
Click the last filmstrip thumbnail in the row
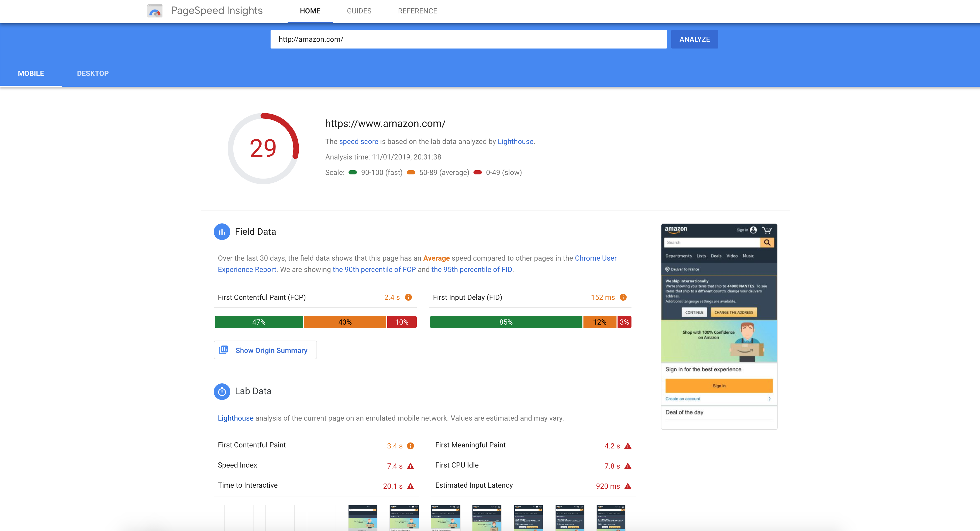(611, 518)
